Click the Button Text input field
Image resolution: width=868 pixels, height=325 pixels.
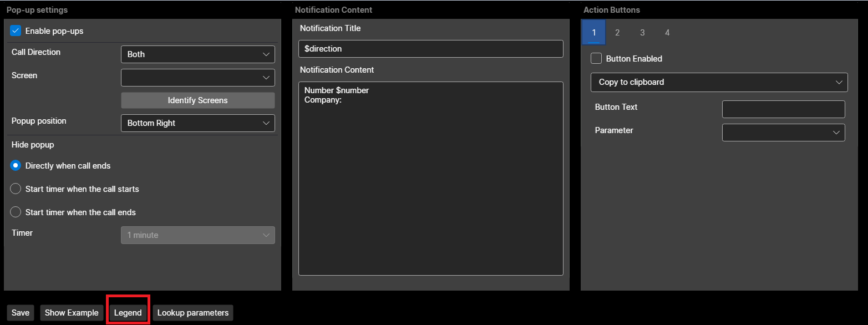(784, 109)
